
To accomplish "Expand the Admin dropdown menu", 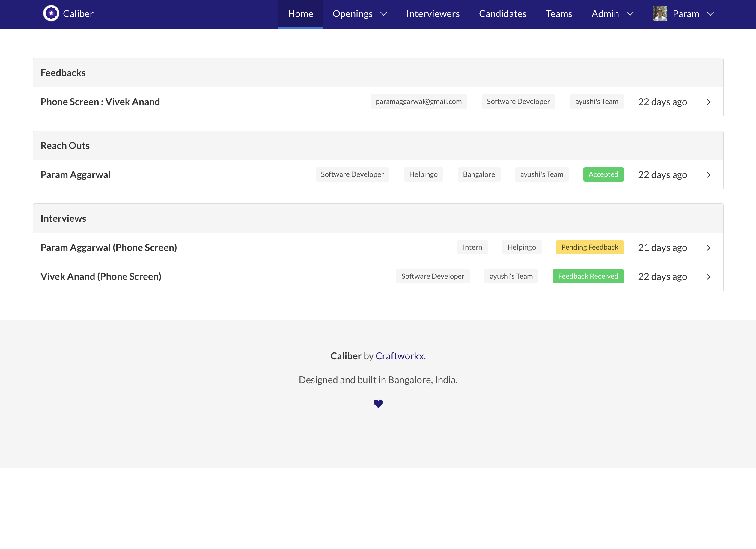I will 612,14.
